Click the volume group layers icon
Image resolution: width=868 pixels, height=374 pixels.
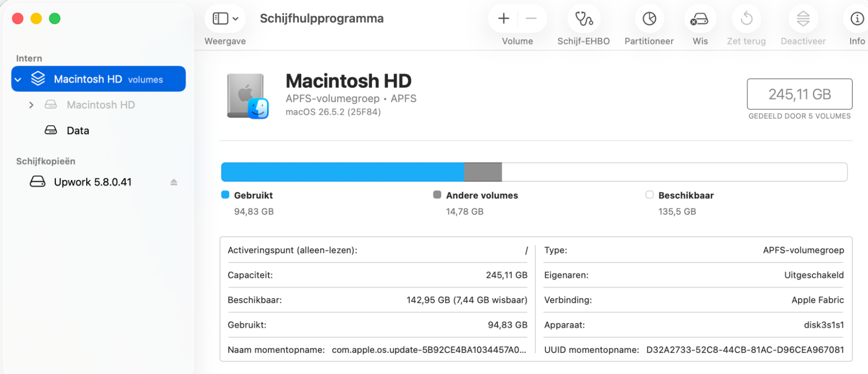point(38,79)
